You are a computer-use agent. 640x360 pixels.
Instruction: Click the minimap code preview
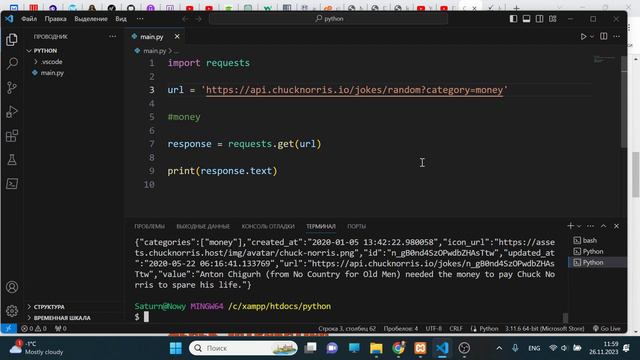[x=604, y=60]
